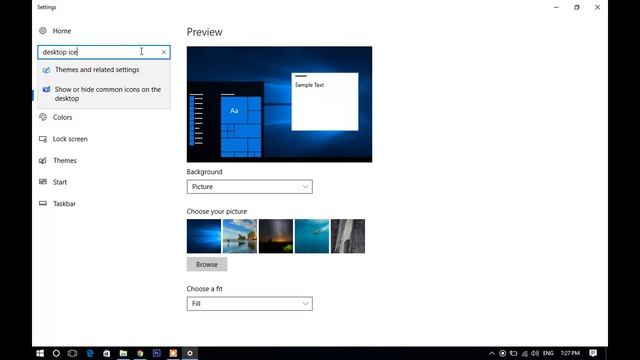Minimize the Settings window

556,7
